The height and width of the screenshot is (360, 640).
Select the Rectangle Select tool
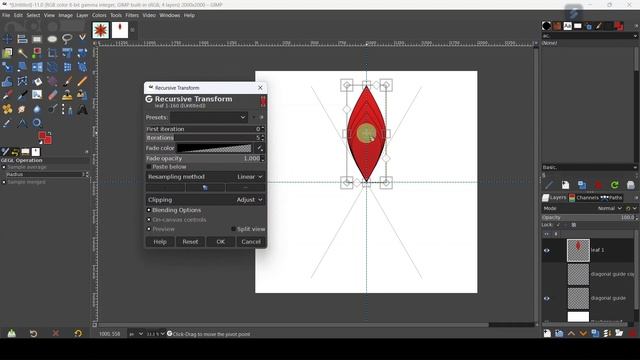(x=37, y=39)
